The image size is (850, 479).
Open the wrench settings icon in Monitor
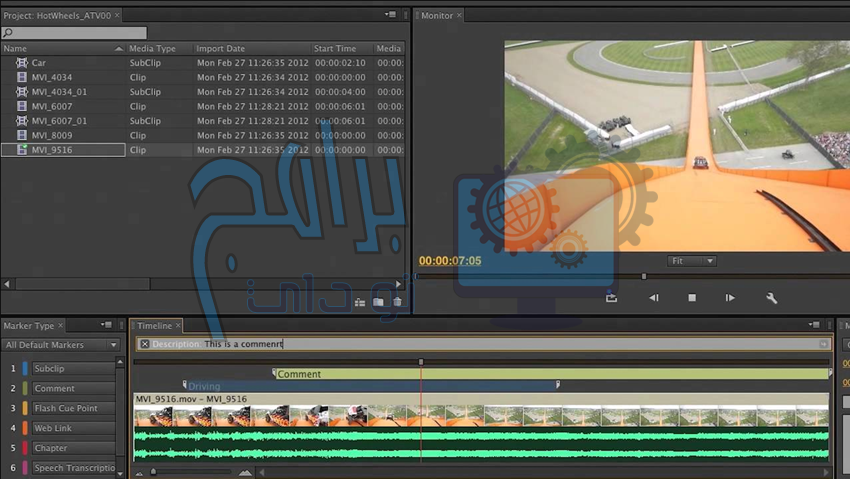(771, 298)
